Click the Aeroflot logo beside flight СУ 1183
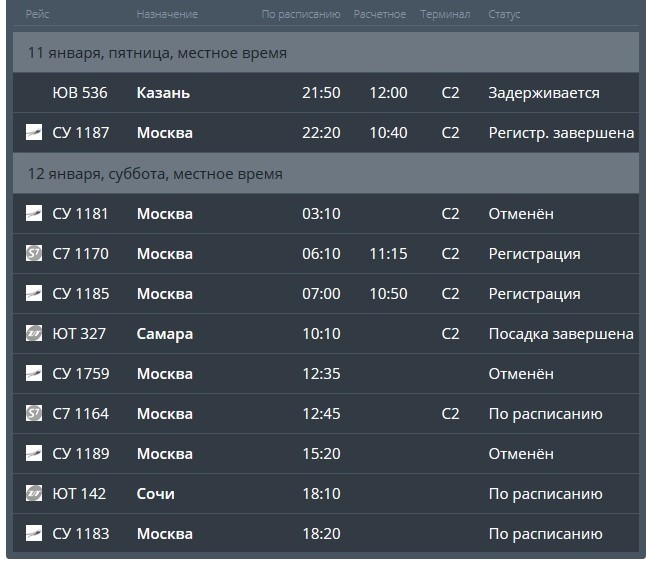The height and width of the screenshot is (566, 655). tap(34, 533)
